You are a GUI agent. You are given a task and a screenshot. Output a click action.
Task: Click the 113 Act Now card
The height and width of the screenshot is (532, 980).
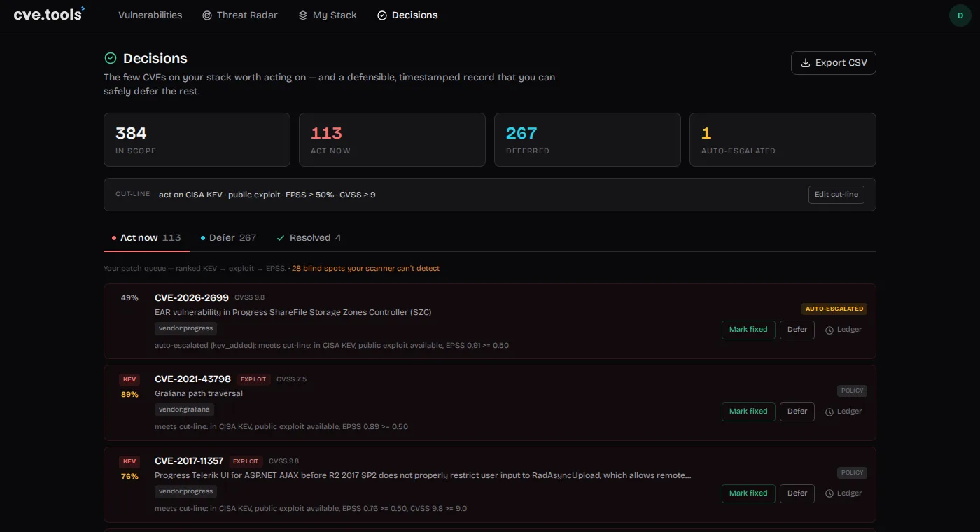coord(392,139)
